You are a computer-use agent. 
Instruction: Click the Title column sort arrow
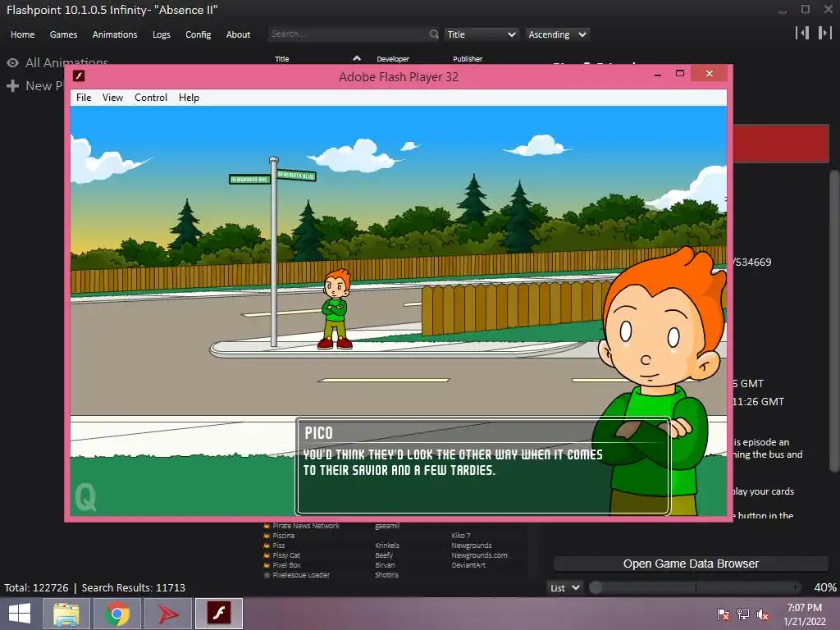[x=357, y=58]
